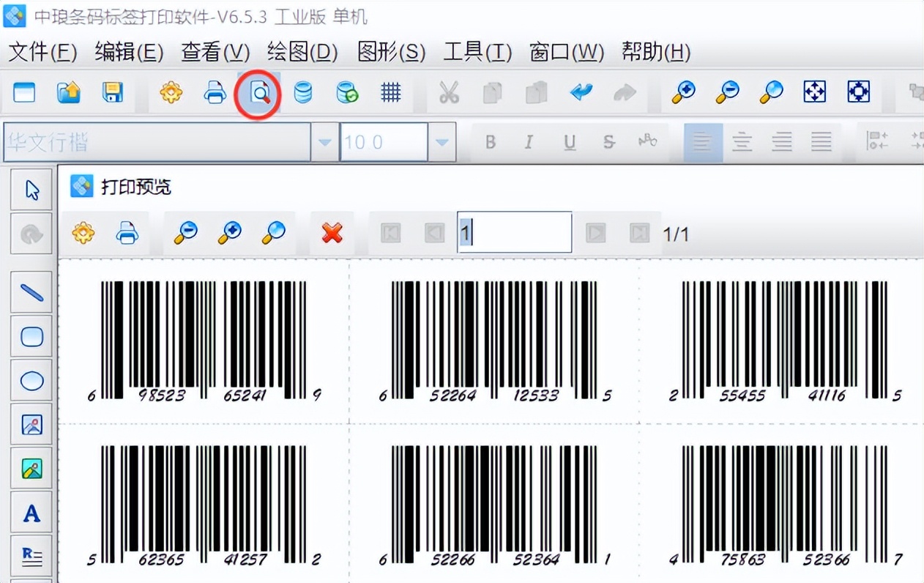Open print settings gear in preview toolbar

(x=83, y=234)
